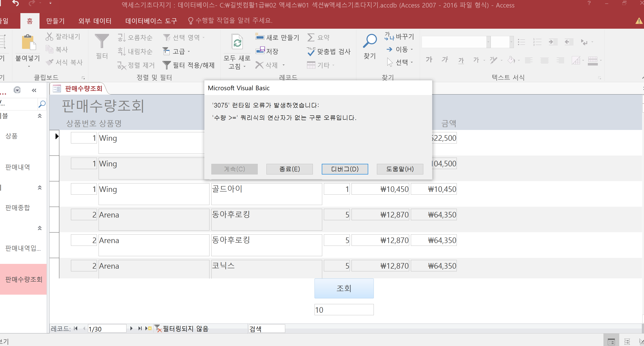The height and width of the screenshot is (346, 644).
Task: Click the Filter funnel icon
Action: pos(102,41)
